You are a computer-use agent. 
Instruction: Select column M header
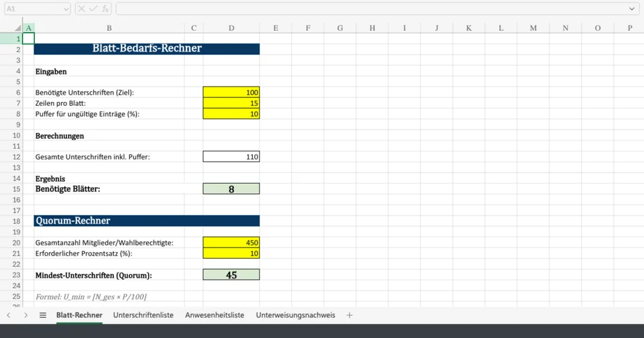tap(533, 28)
